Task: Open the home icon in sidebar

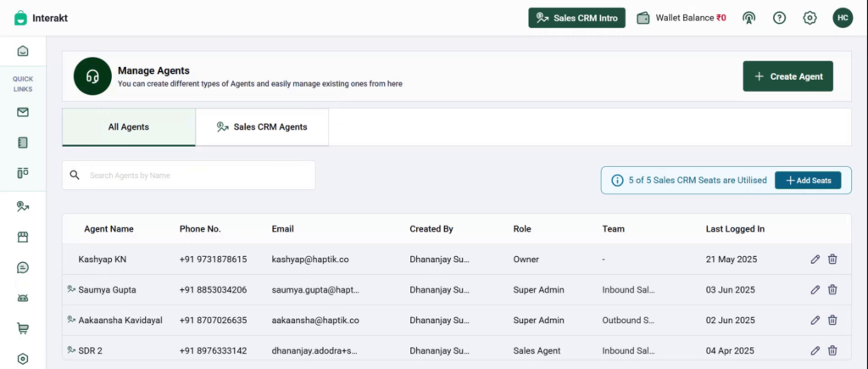Action: (23, 51)
